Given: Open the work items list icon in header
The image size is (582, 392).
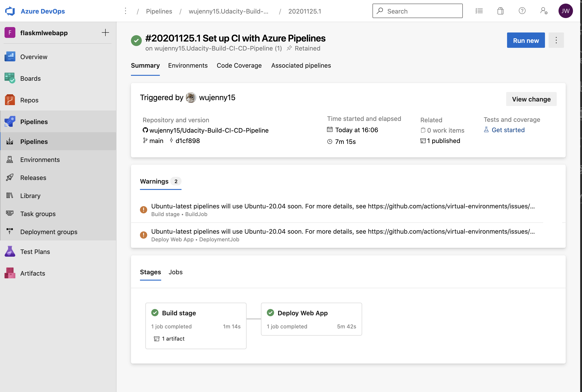Looking at the screenshot, I should pyautogui.click(x=479, y=11).
